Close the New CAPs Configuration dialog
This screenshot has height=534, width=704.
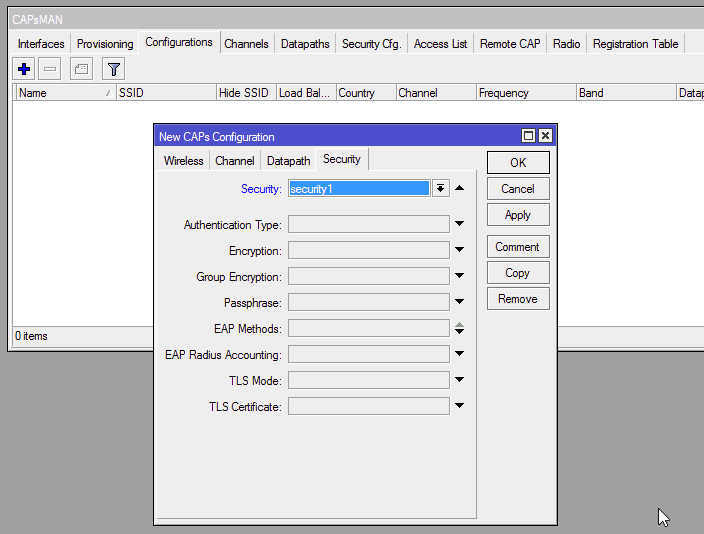tap(545, 136)
